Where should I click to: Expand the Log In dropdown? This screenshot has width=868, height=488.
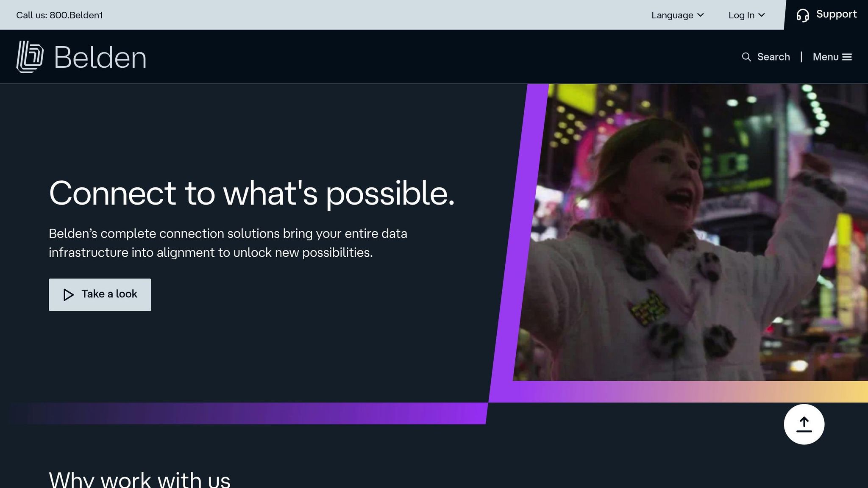741,15
